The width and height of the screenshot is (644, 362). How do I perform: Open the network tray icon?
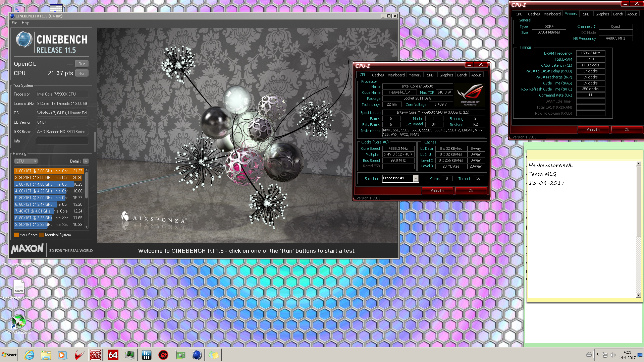pyautogui.click(x=605, y=355)
